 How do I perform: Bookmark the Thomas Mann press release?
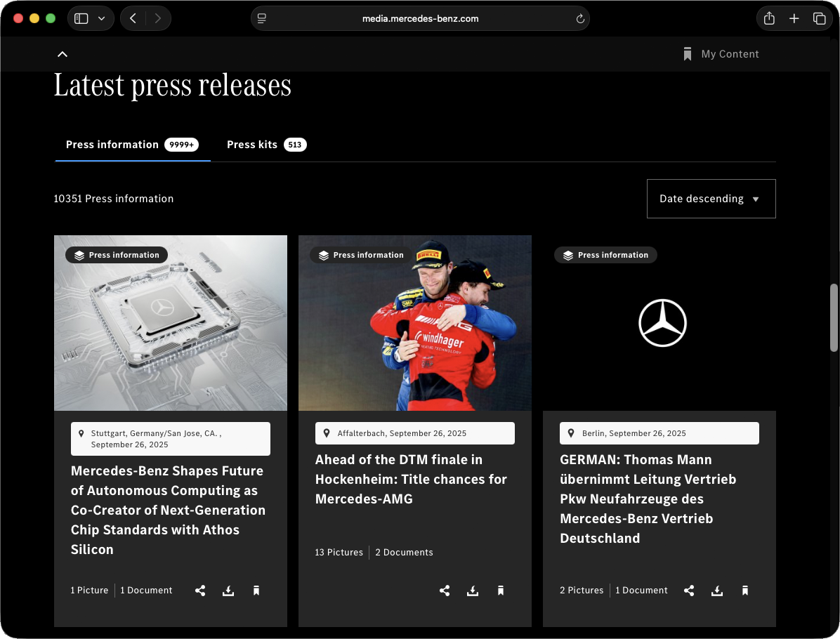744,591
